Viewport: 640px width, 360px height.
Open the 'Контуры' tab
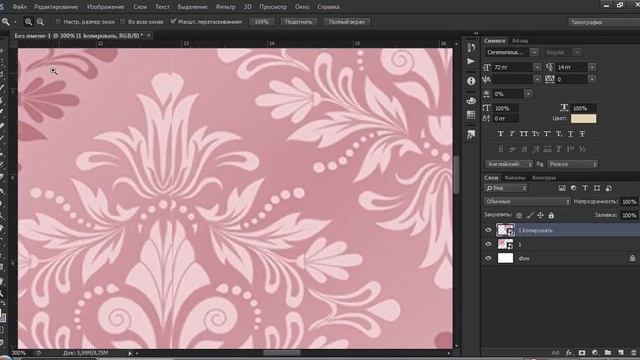pyautogui.click(x=544, y=178)
